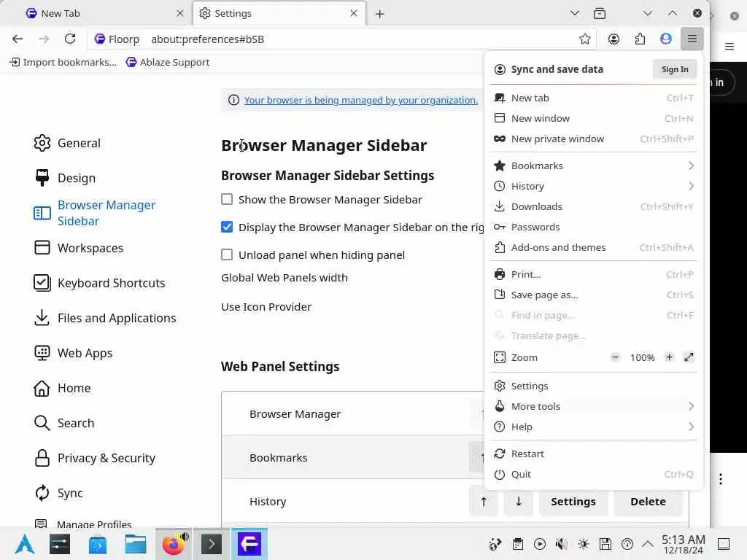Click the blue profile avatar icon
The height and width of the screenshot is (560, 747).
666,39
